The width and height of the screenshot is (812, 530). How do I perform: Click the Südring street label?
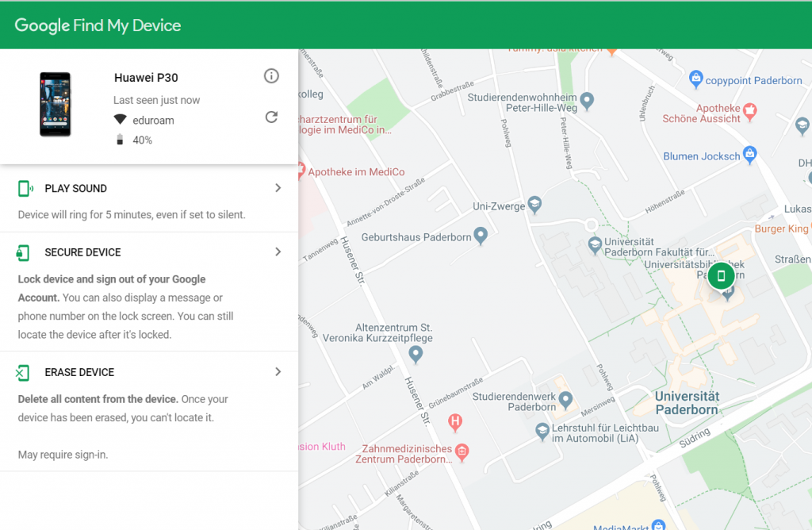[695, 438]
